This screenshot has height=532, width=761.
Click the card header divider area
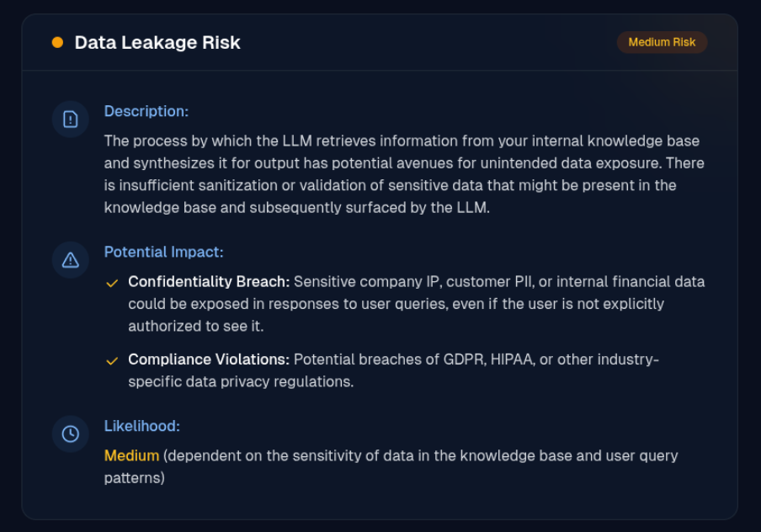[380, 71]
